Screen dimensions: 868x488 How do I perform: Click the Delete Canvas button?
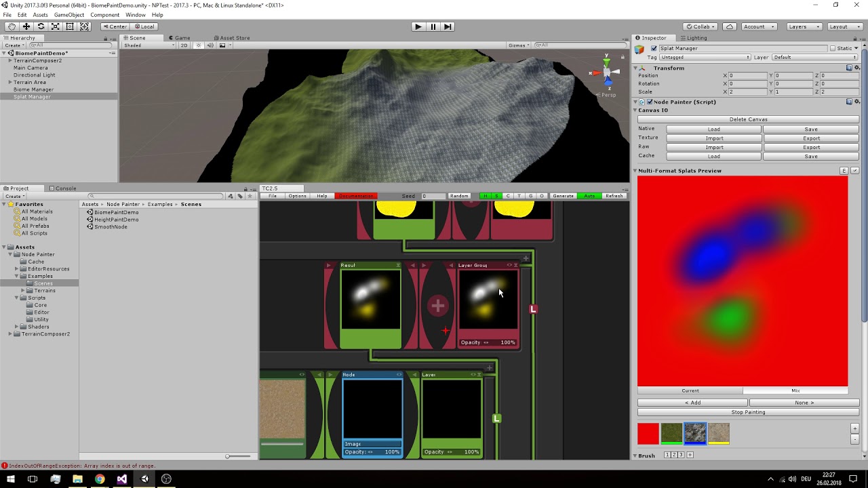coord(749,119)
